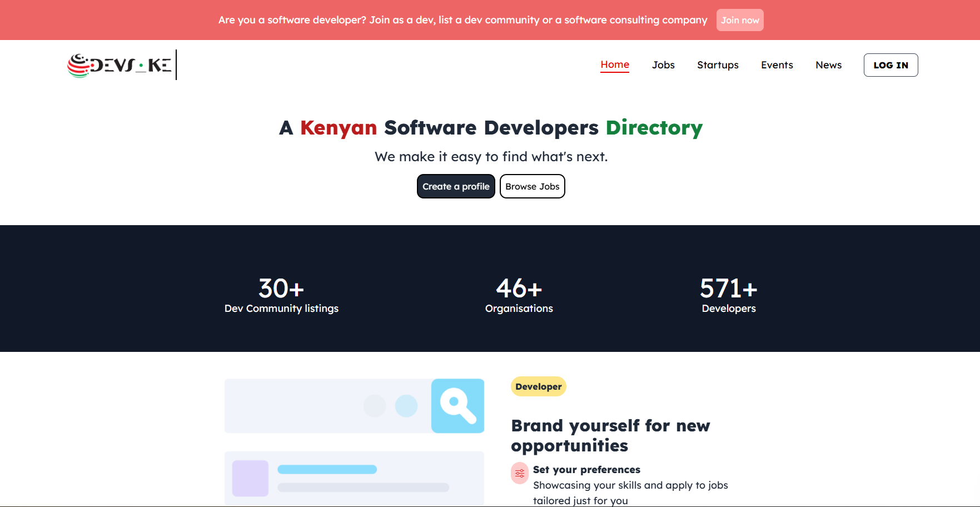Click the 30+ Dev Community listings stat
Screen dimensions: 980x507
[281, 295]
